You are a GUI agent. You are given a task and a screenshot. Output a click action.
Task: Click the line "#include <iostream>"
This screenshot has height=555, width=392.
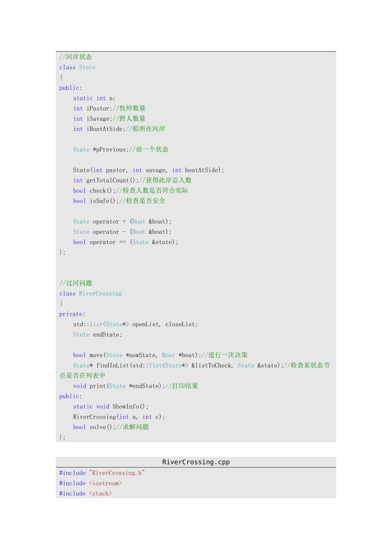(x=90, y=484)
